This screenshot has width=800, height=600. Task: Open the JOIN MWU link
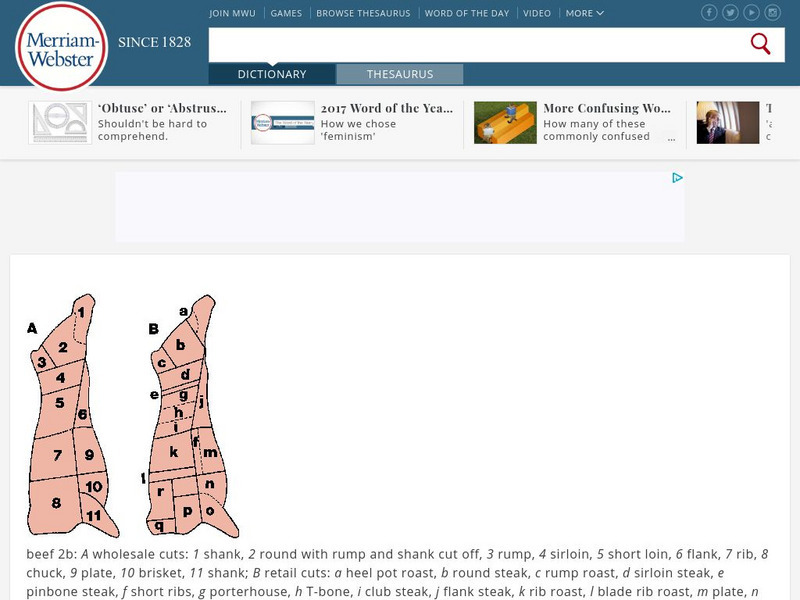click(x=232, y=13)
